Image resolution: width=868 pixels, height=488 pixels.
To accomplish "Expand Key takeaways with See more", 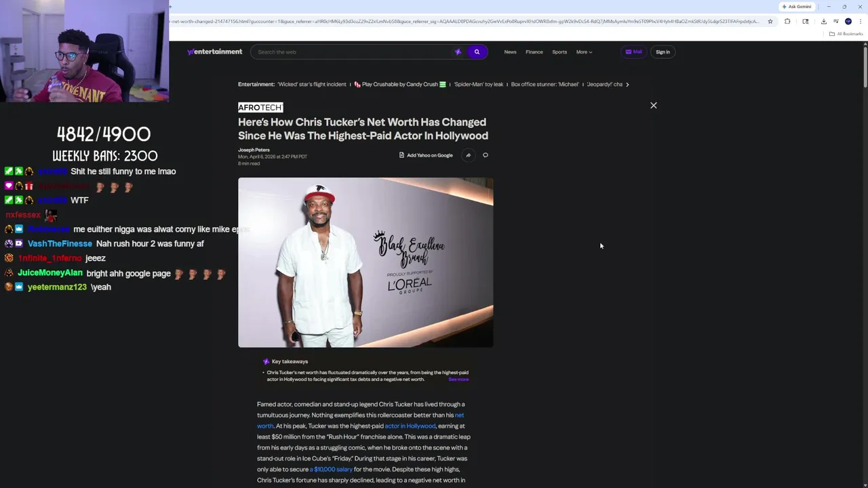I will click(458, 380).
